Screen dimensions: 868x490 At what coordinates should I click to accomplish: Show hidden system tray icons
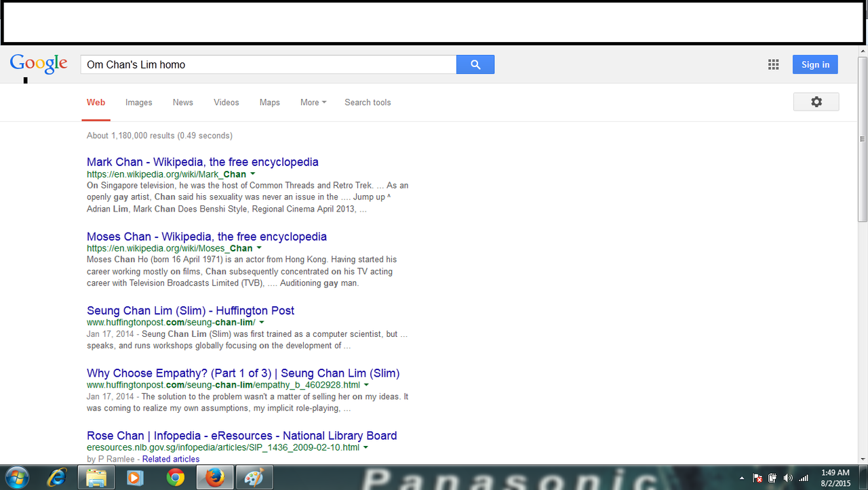pos(742,478)
